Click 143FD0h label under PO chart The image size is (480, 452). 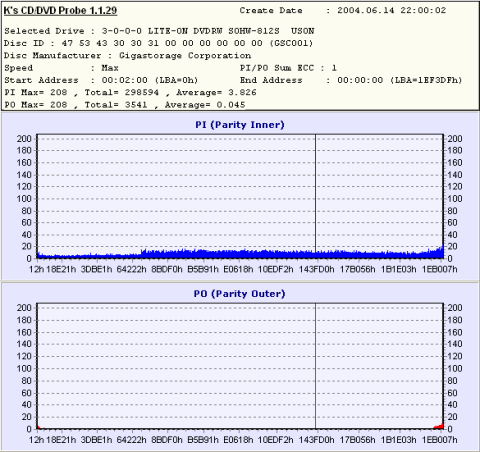pyautogui.click(x=316, y=440)
